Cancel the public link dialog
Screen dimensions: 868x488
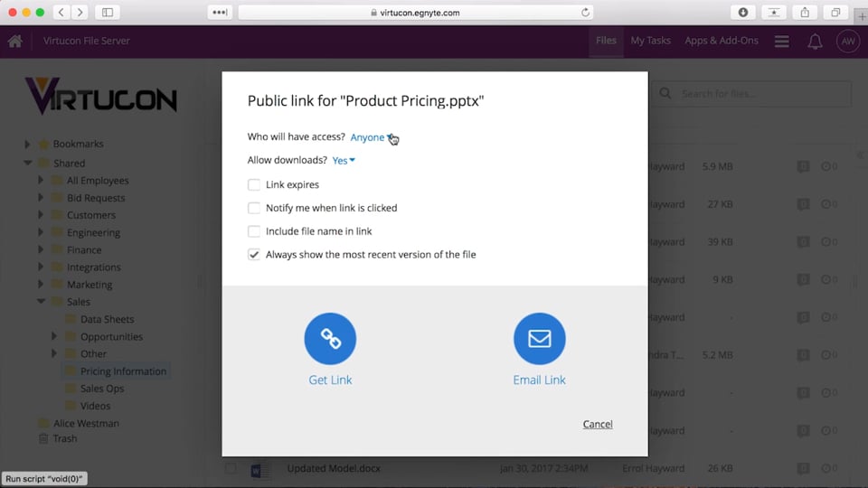(x=597, y=424)
